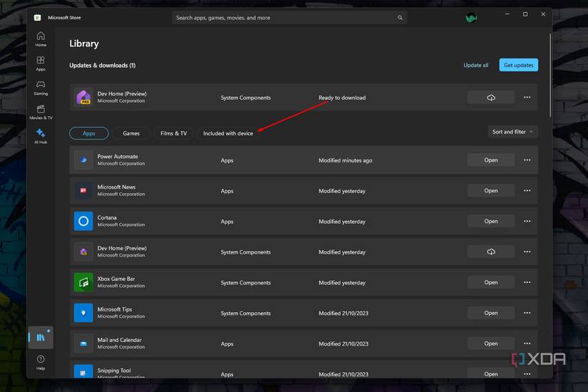Open the AI Hub in sidebar
The image size is (588, 392).
(x=41, y=136)
